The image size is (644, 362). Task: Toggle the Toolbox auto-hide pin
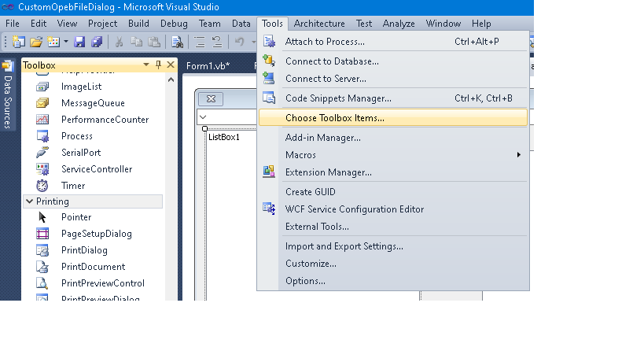tap(158, 65)
